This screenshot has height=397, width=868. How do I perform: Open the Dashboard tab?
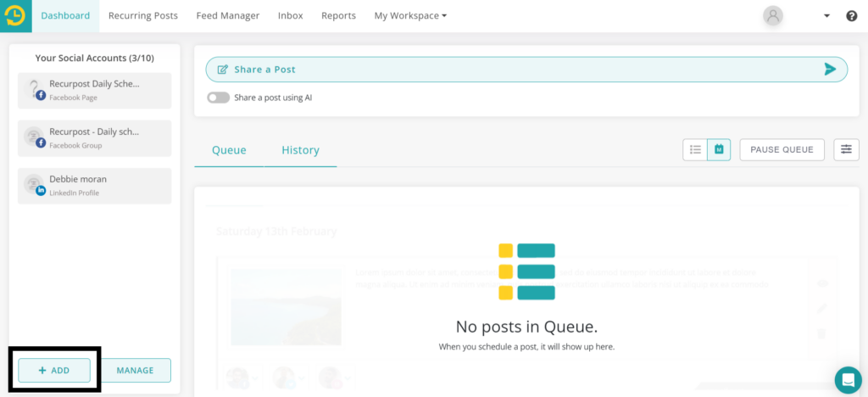pos(65,16)
